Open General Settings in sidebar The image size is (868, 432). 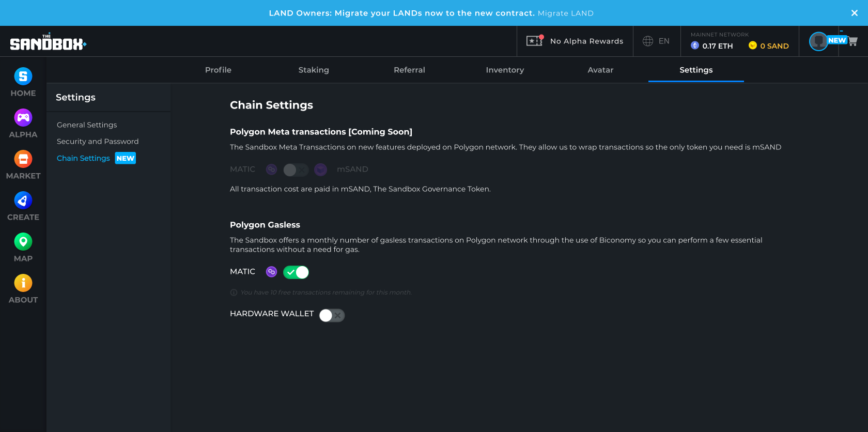pyautogui.click(x=87, y=125)
